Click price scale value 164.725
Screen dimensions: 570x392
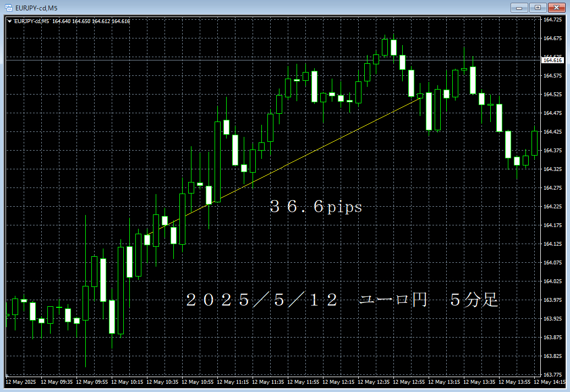552,20
